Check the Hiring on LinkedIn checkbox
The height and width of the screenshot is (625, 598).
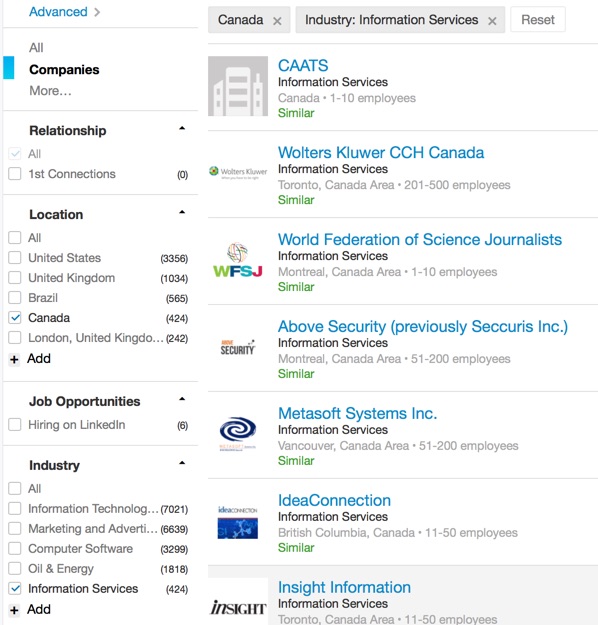pyautogui.click(x=15, y=425)
